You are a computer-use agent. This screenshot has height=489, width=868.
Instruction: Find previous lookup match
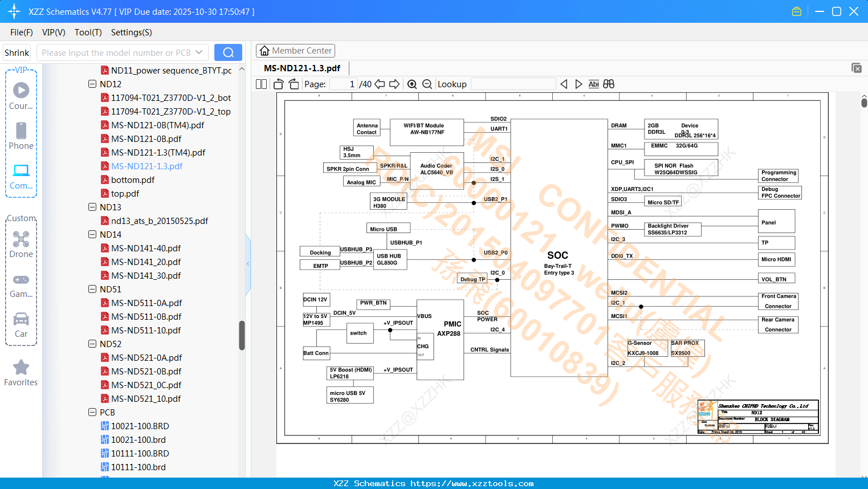click(x=564, y=84)
